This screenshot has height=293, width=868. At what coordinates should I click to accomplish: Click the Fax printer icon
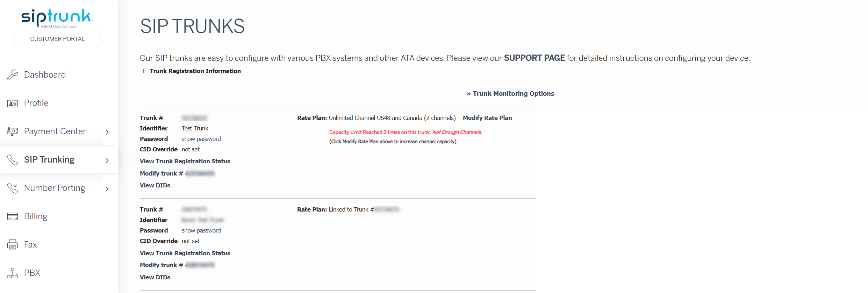tap(13, 245)
